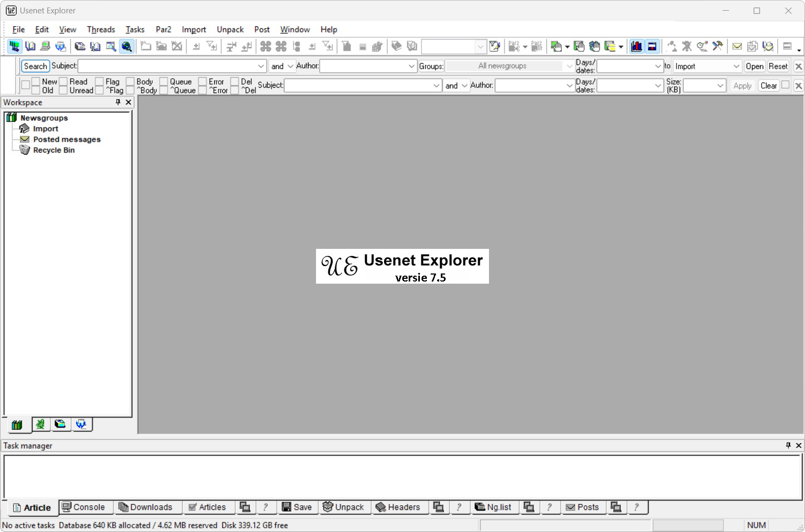Click the notepad with pencil toolbar icon
Screen dimensions: 805x532
coord(495,46)
